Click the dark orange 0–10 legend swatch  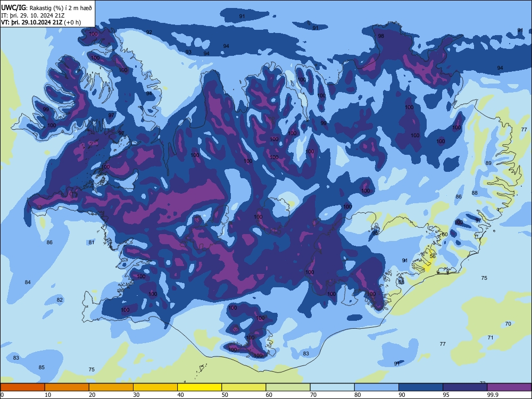click(x=22, y=387)
